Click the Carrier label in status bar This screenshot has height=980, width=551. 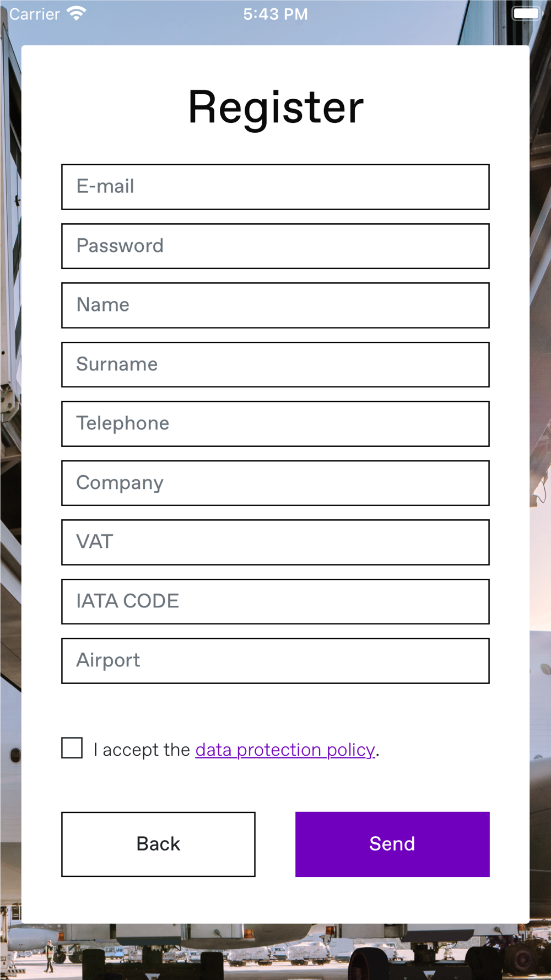click(x=34, y=14)
